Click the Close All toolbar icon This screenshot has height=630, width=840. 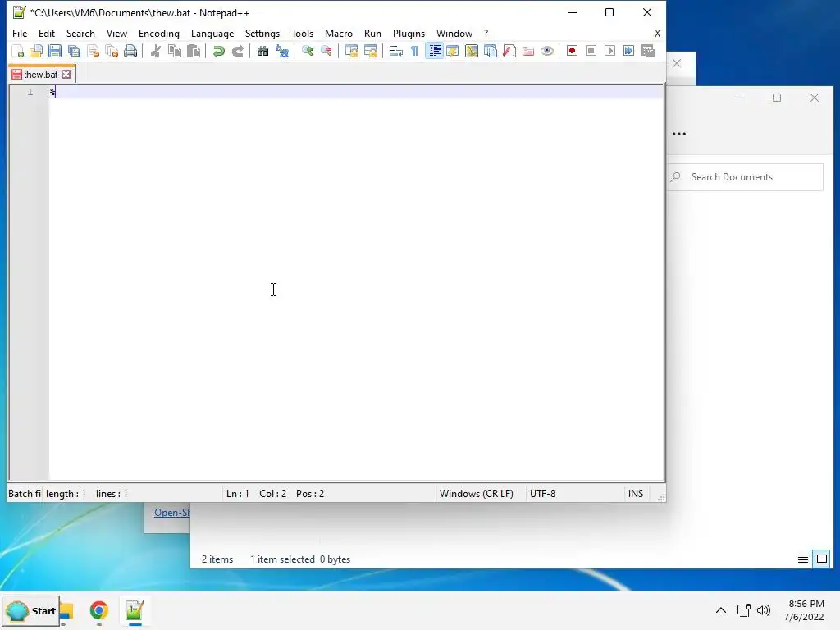click(112, 51)
